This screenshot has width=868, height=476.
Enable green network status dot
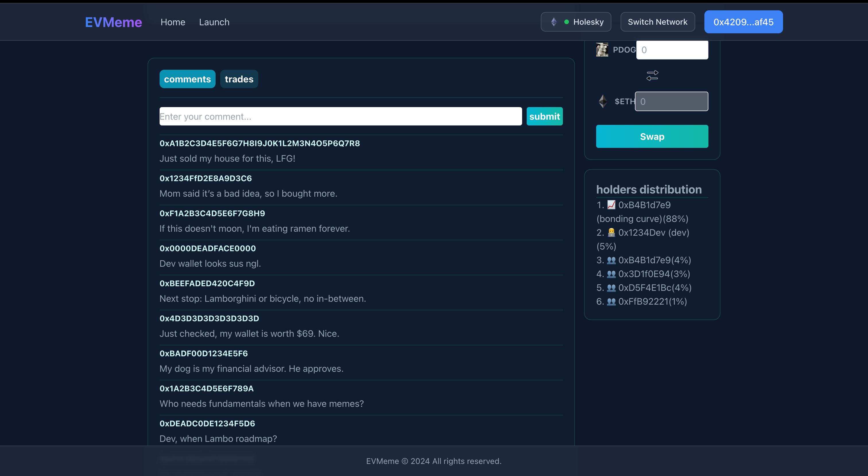(565, 22)
